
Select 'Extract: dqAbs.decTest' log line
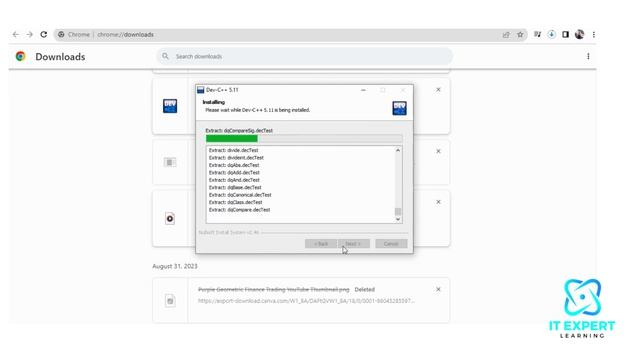[x=234, y=165]
